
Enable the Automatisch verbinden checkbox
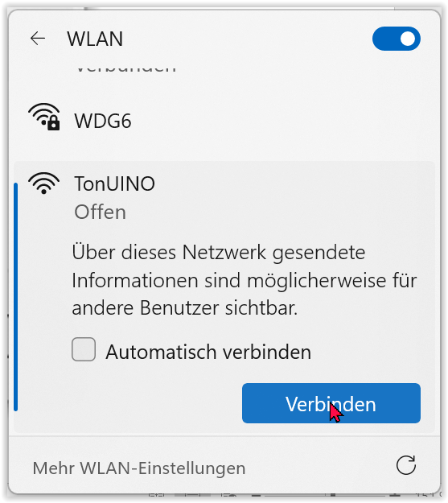point(84,349)
